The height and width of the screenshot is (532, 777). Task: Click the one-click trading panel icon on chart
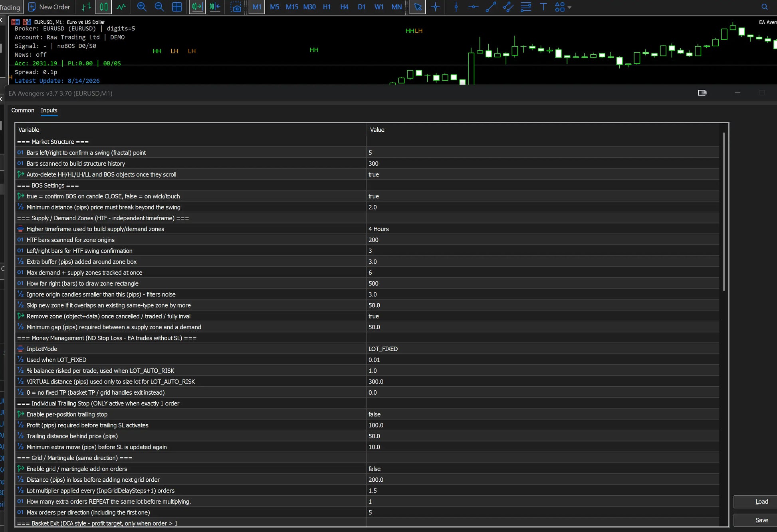tap(16, 22)
